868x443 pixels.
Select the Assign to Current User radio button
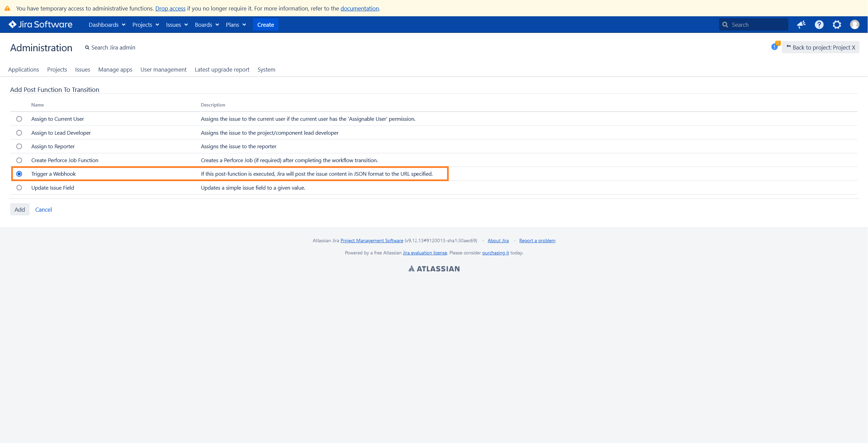click(x=19, y=119)
